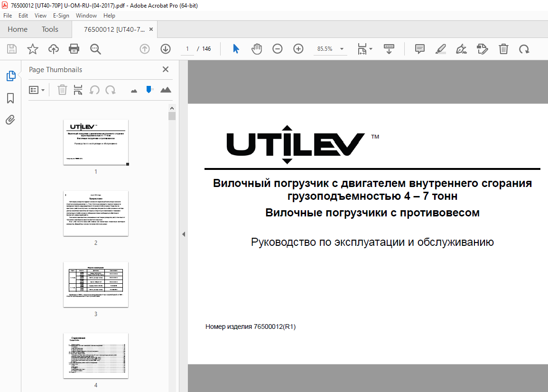Expand fit page options dropdown arrow
The height and width of the screenshot is (392, 548).
[371, 49]
